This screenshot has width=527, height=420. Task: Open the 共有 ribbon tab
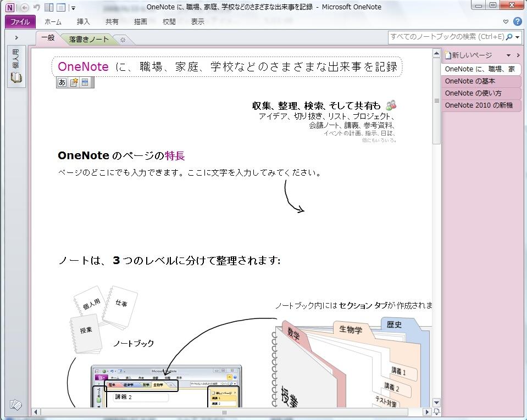click(x=112, y=22)
